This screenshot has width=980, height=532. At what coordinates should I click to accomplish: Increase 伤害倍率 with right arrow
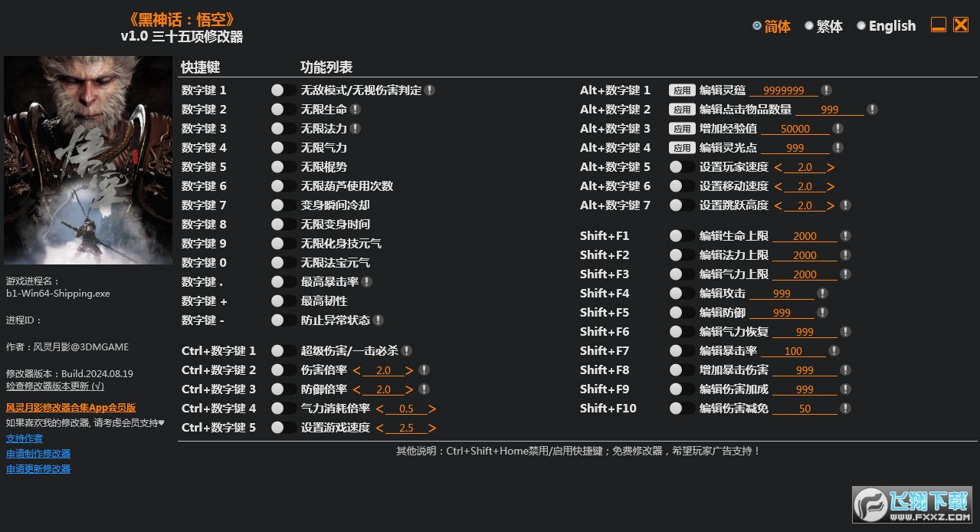coord(409,370)
